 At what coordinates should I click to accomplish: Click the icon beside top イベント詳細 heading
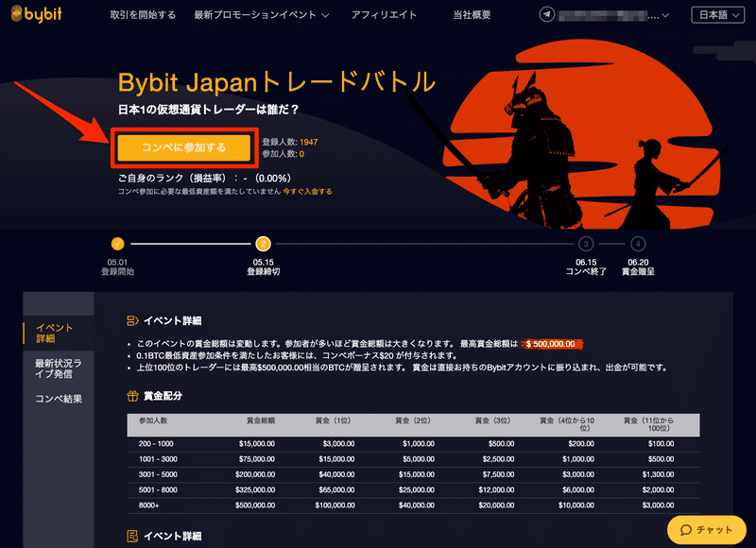point(132,320)
